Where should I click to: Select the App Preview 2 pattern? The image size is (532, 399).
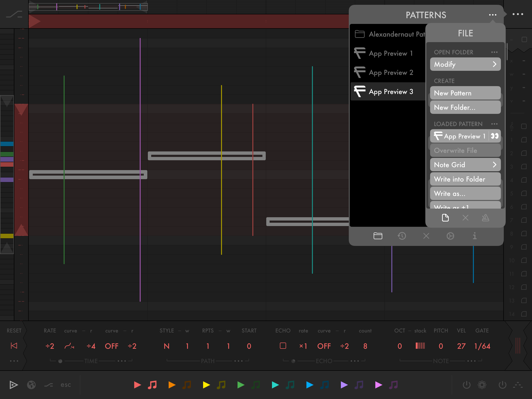[391, 72]
